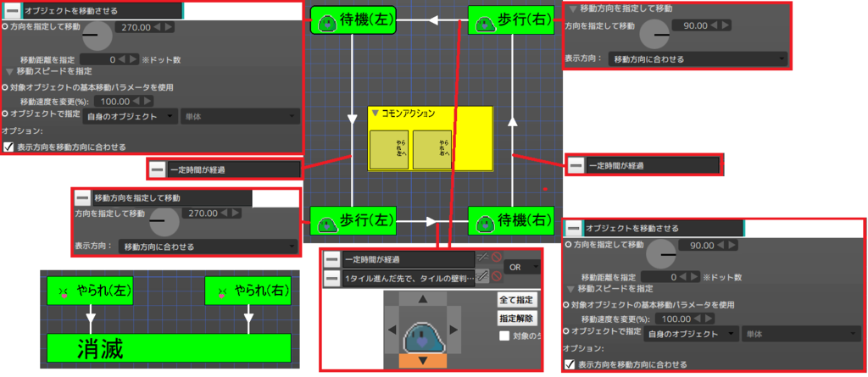Collapse the コモンアクション group triangle

point(376,113)
